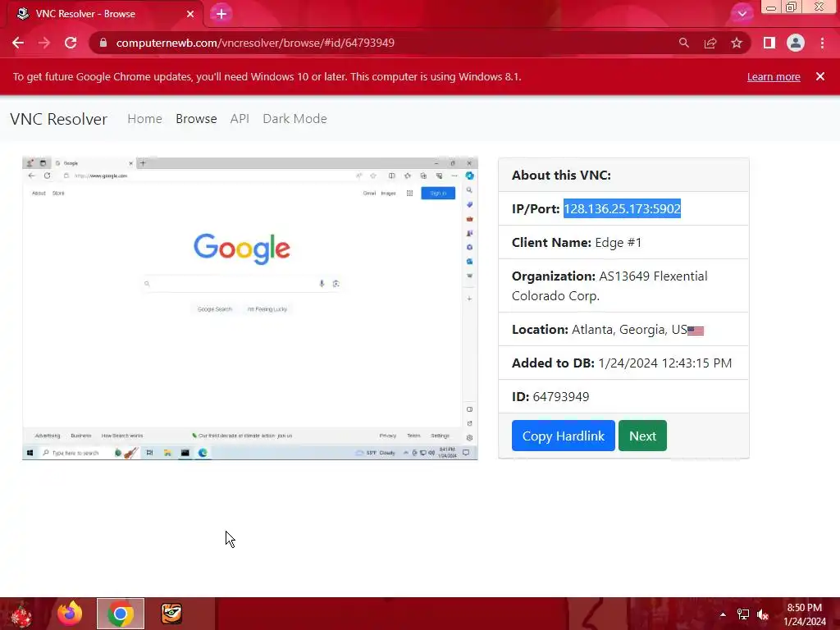Minimize the Chrome window
This screenshot has height=630, width=840.
(771, 7)
